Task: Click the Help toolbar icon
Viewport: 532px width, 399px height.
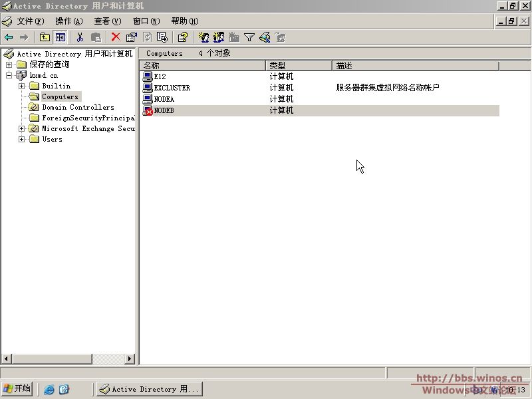Action: pyautogui.click(x=182, y=37)
